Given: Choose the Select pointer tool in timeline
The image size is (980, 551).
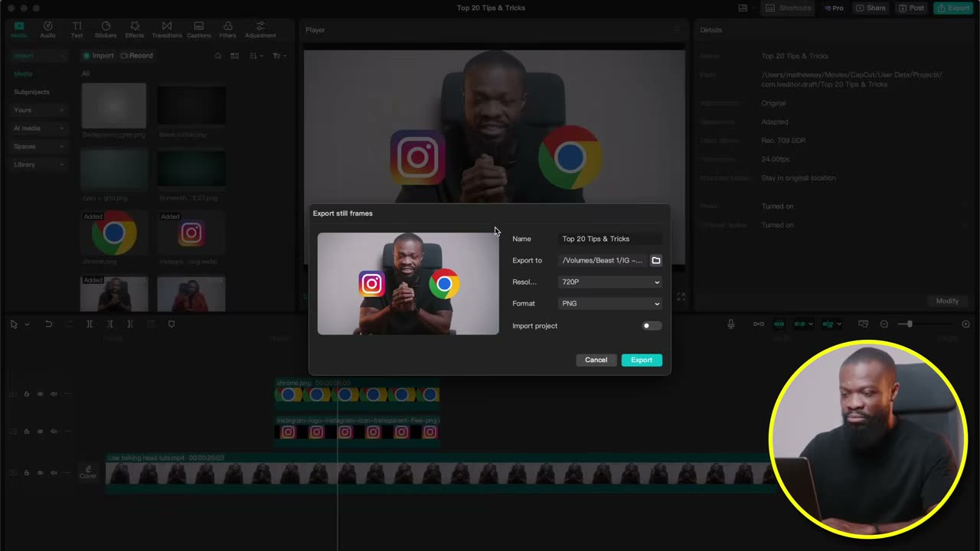Looking at the screenshot, I should 14,324.
